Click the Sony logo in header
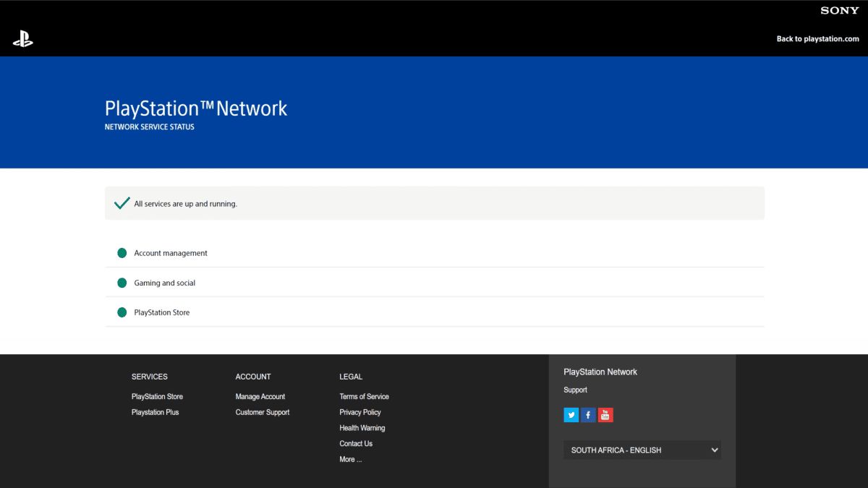The height and width of the screenshot is (488, 868). pos(839,11)
